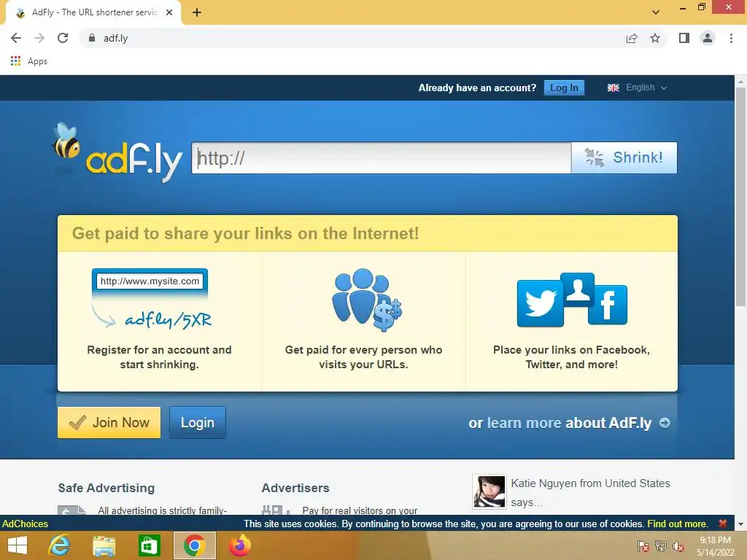Image resolution: width=747 pixels, height=560 pixels.
Task: Follow the Find out more cookie link
Action: point(677,524)
